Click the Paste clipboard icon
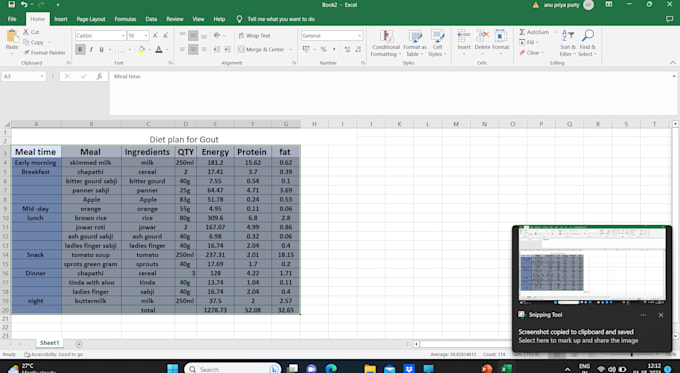This screenshot has width=680, height=373. click(x=12, y=36)
